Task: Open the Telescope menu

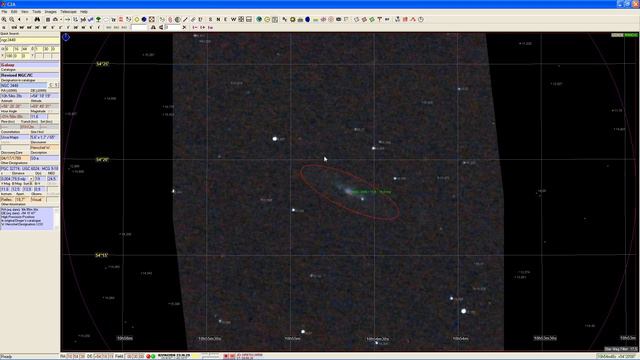Action: coord(69,12)
